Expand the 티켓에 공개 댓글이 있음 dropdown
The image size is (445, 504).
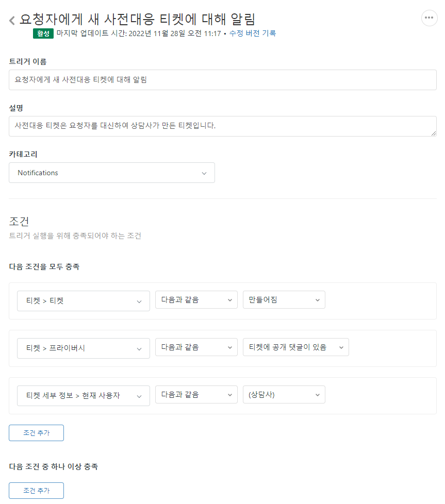[x=295, y=347]
